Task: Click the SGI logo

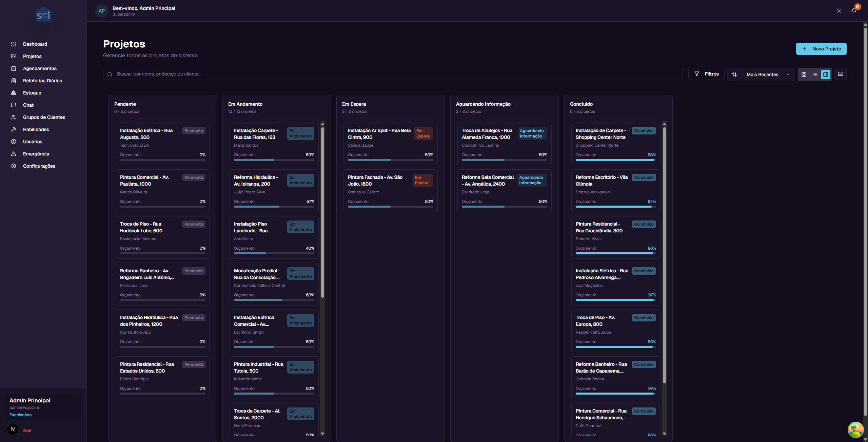Action: click(x=43, y=16)
